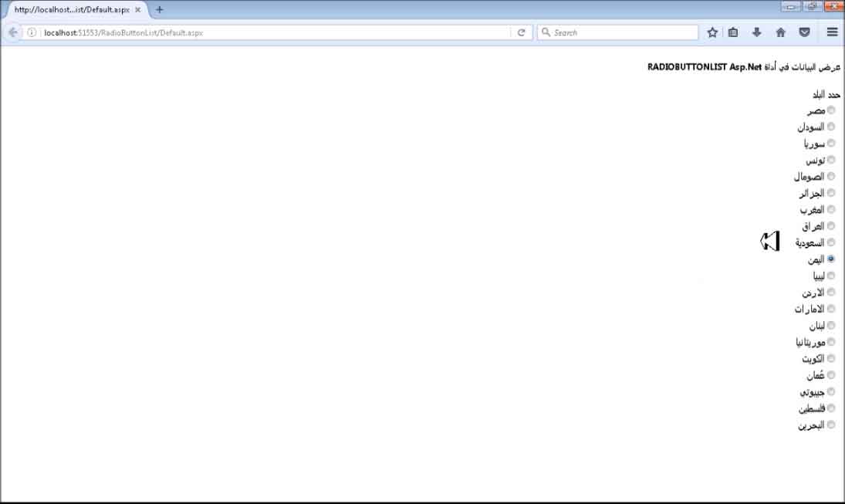Open the Downloads arrow icon
845x504 pixels.
[x=756, y=32]
